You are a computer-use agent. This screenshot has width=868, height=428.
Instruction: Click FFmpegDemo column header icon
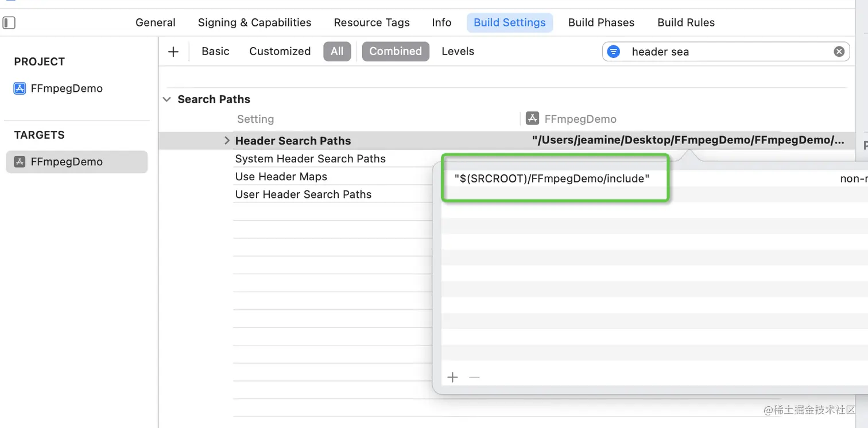click(532, 118)
